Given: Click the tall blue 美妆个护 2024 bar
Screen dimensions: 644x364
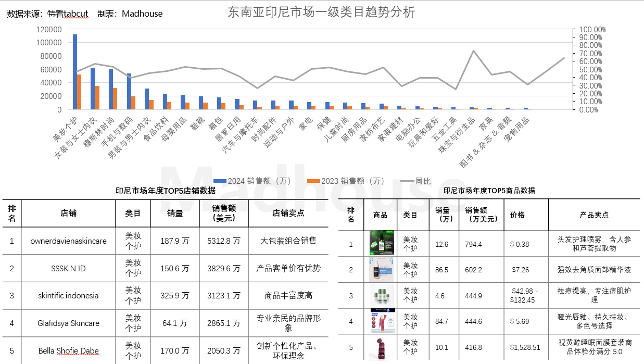Looking at the screenshot, I should (75, 72).
